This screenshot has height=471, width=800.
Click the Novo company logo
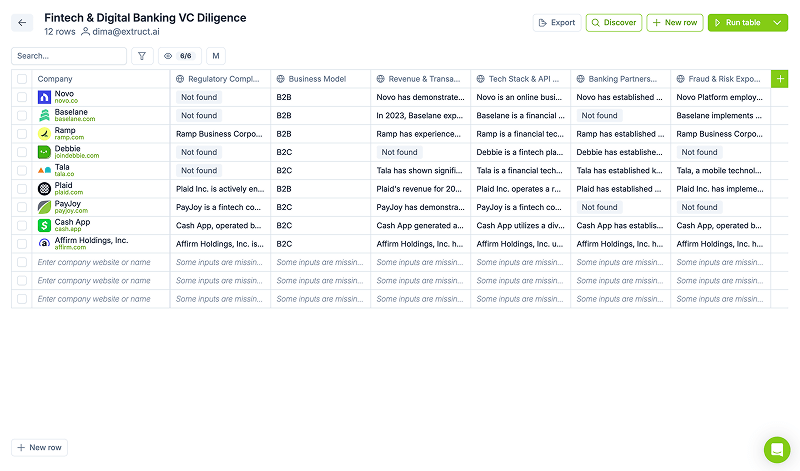pyautogui.click(x=44, y=97)
